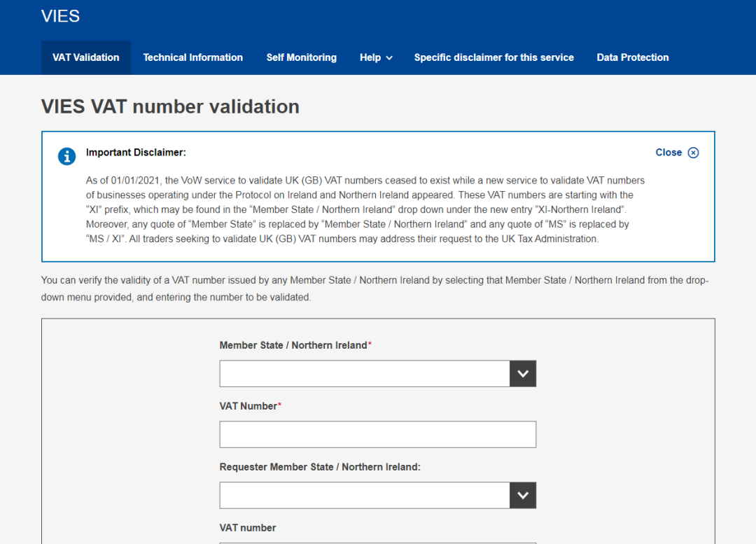This screenshot has width=756, height=544.
Task: Open the Self Monitoring page
Action: (x=301, y=57)
